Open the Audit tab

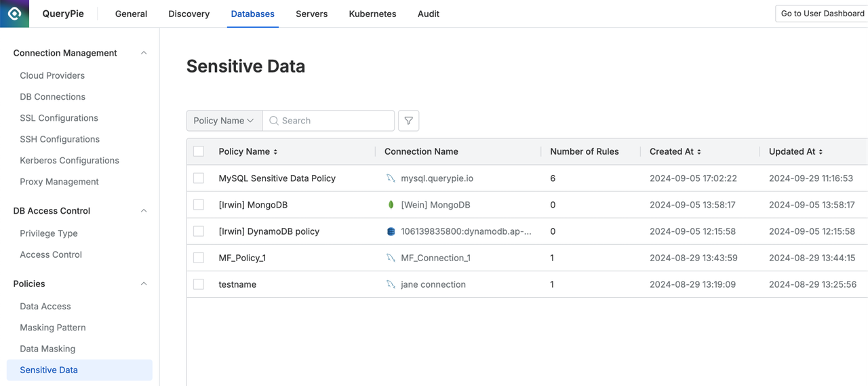pyautogui.click(x=428, y=14)
